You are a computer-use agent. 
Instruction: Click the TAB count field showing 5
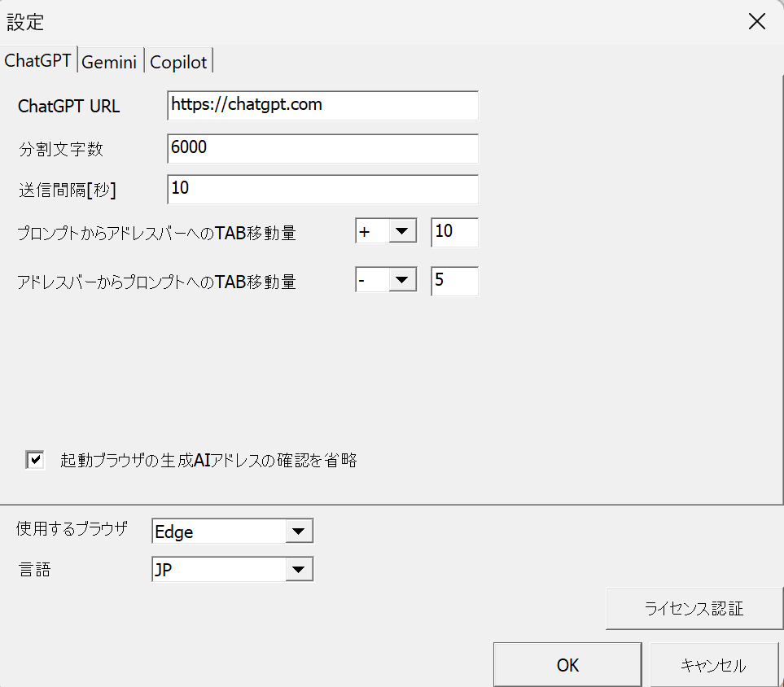[x=454, y=281]
